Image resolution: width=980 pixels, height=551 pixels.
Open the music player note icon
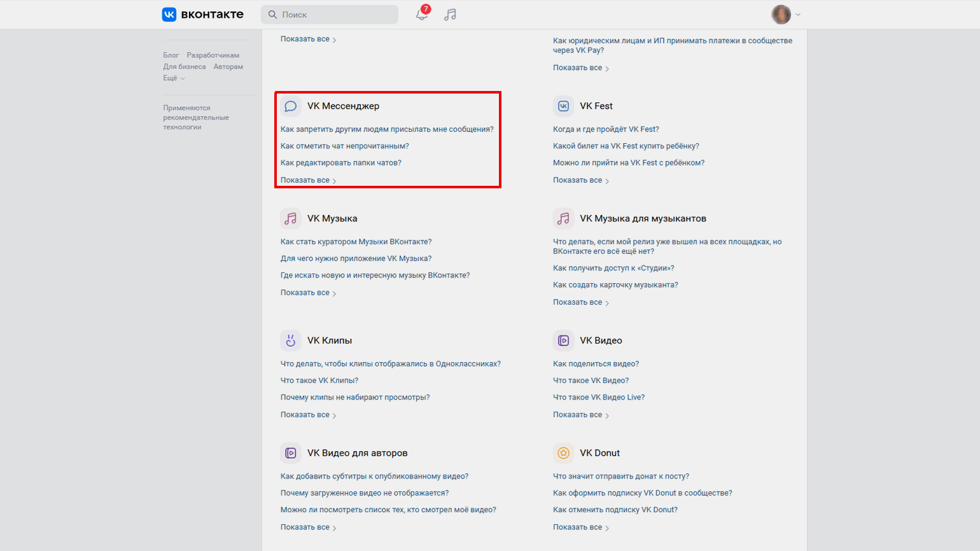(451, 15)
